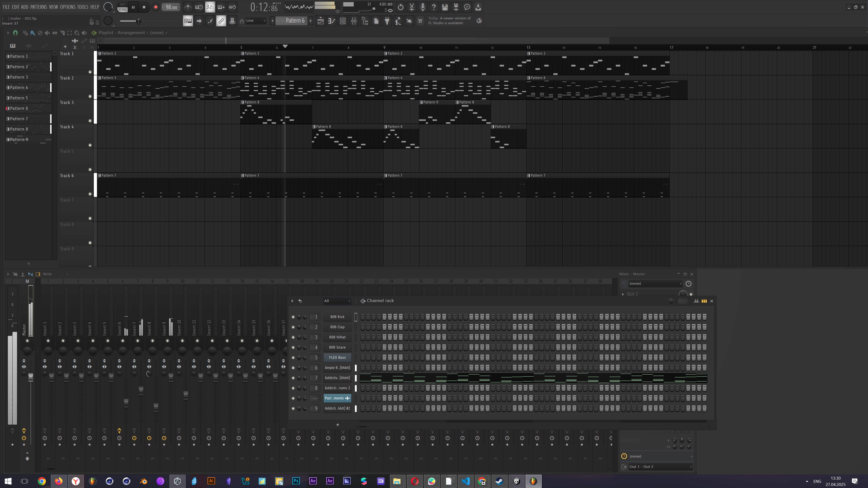Open the Mixer view icon

[x=354, y=21]
